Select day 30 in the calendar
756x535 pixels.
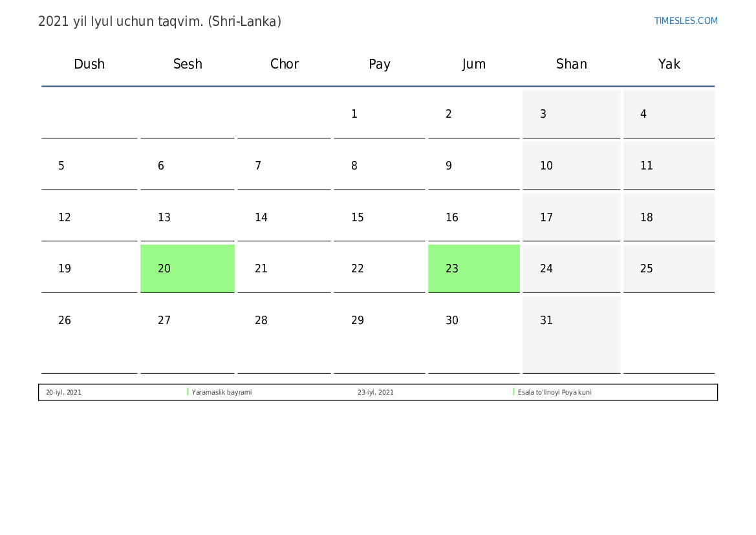click(474, 335)
